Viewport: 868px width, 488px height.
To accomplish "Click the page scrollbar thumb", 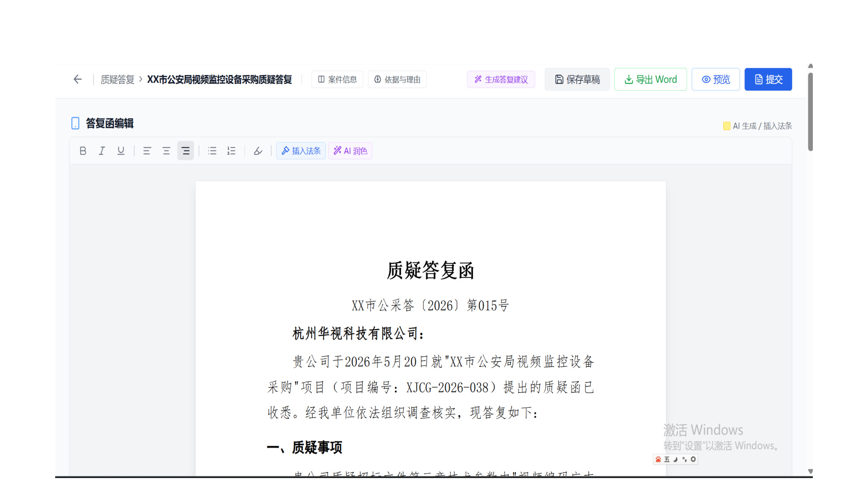I will click(x=811, y=112).
